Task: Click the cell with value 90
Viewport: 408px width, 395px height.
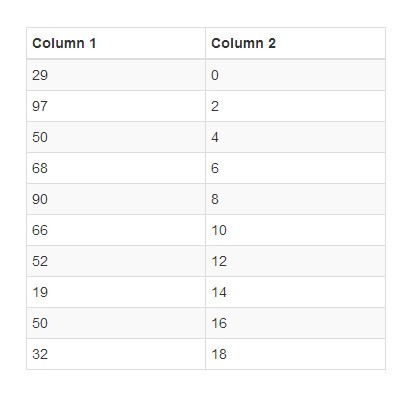Action: pos(116,199)
